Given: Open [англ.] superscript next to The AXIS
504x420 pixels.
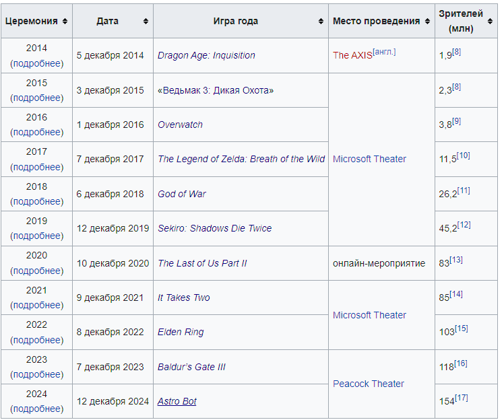Looking at the screenshot, I should tap(384, 52).
